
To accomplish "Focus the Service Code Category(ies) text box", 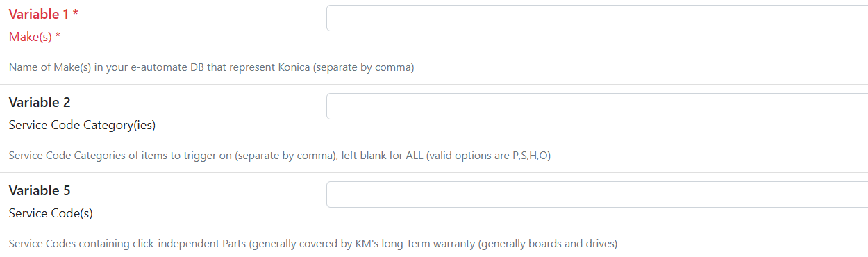I will coord(597,106).
